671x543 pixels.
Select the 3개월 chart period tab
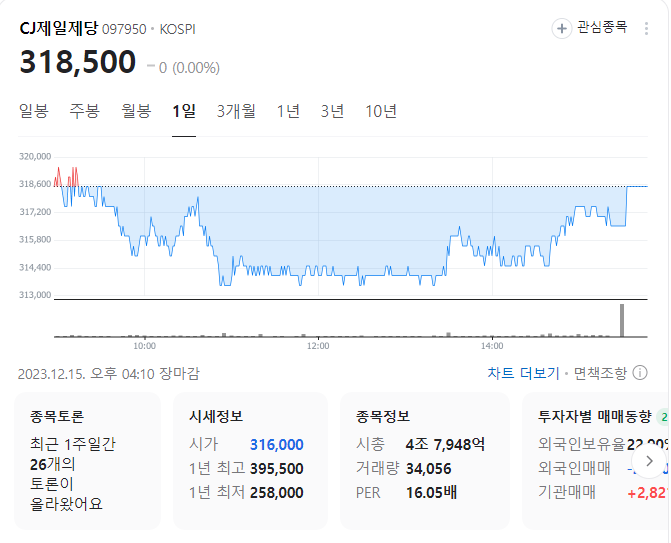[236, 111]
